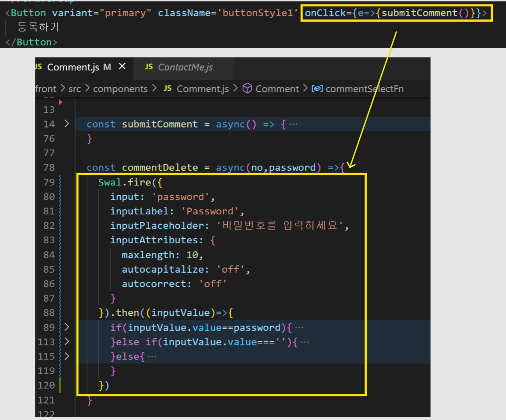Expand the folded if block at line 89
506x420 pixels.
(x=67, y=327)
